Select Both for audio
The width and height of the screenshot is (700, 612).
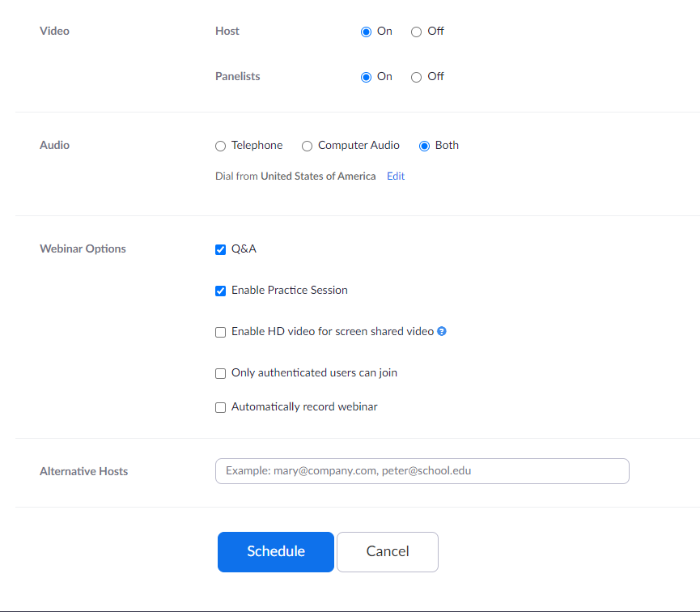[424, 147]
